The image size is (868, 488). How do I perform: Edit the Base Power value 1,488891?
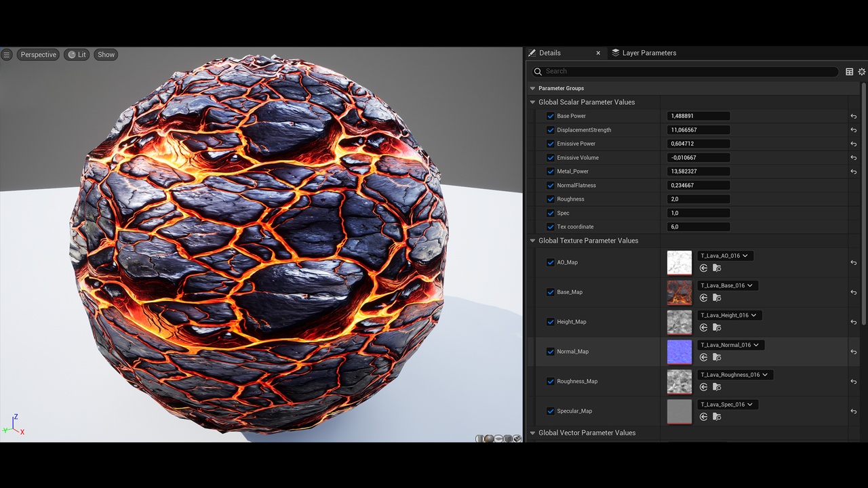[x=698, y=116]
